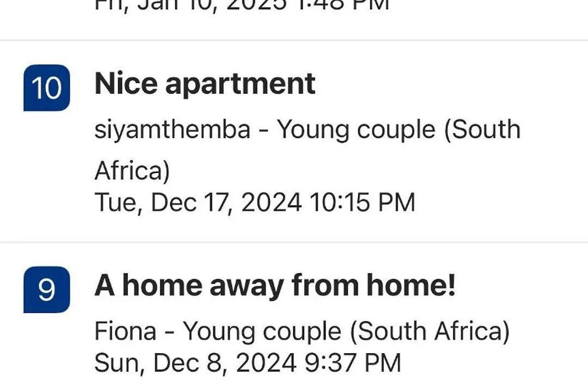This screenshot has width=588, height=381.
Task: Click "Young couple (South Africa)" after Fiona
Action: tap(346, 331)
